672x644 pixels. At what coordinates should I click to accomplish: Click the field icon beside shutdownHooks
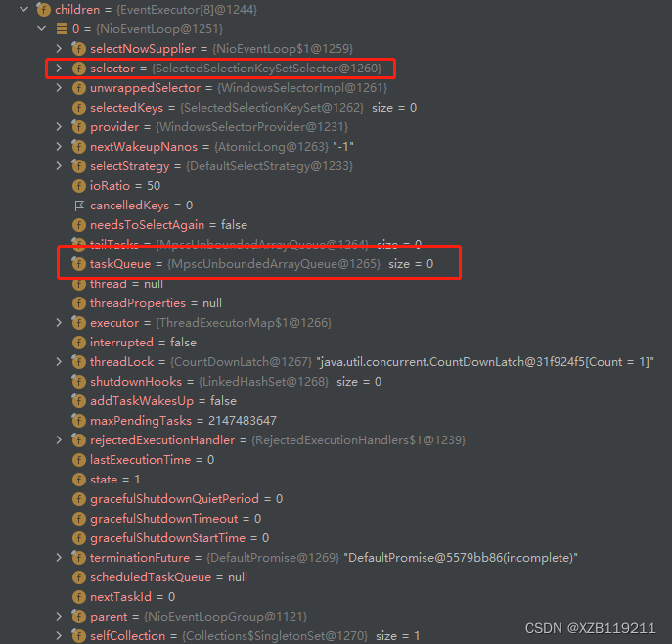click(x=79, y=382)
